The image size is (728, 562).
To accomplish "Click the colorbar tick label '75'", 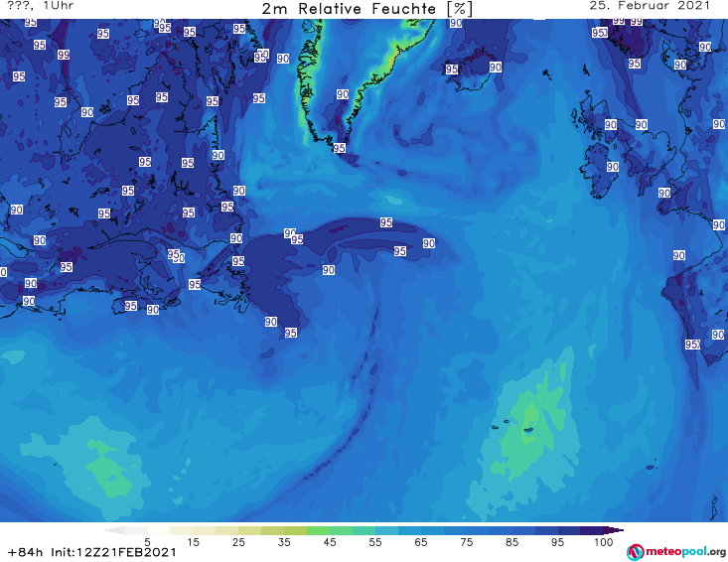I will coord(467,542).
